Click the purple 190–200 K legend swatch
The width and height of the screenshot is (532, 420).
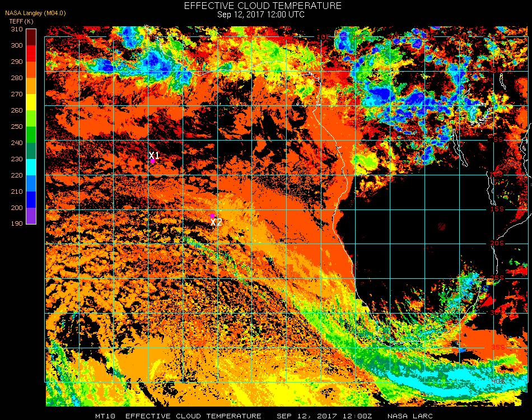31,216
